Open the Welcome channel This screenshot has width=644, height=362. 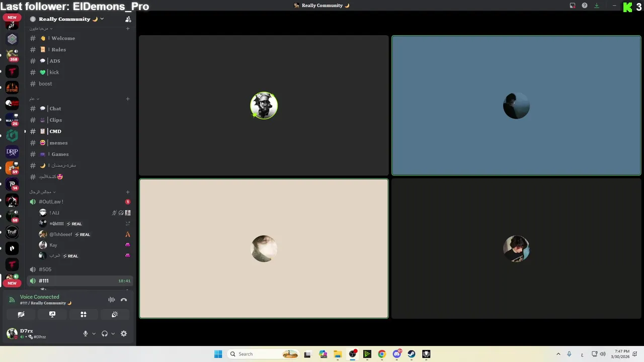pyautogui.click(x=79, y=38)
